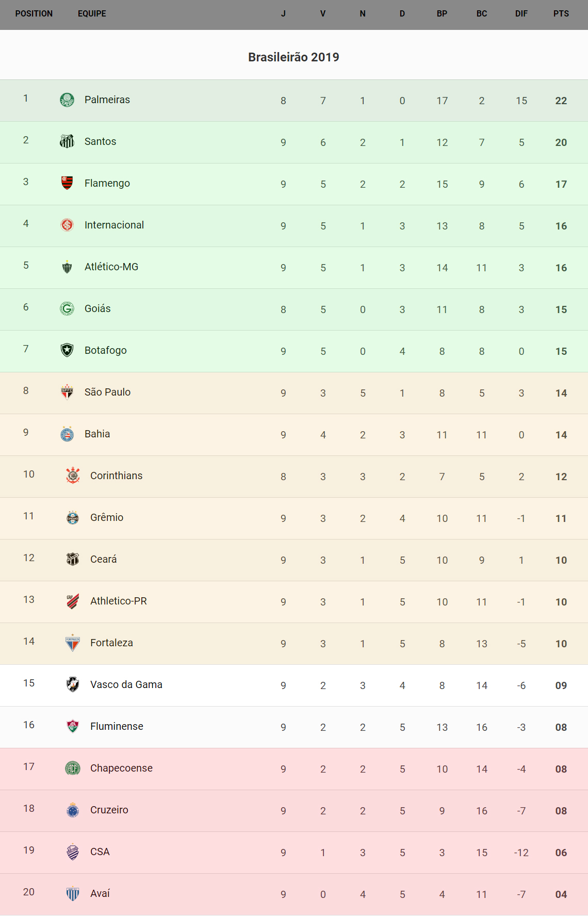Click the Santos club crest
The image size is (588, 916).
point(67,141)
